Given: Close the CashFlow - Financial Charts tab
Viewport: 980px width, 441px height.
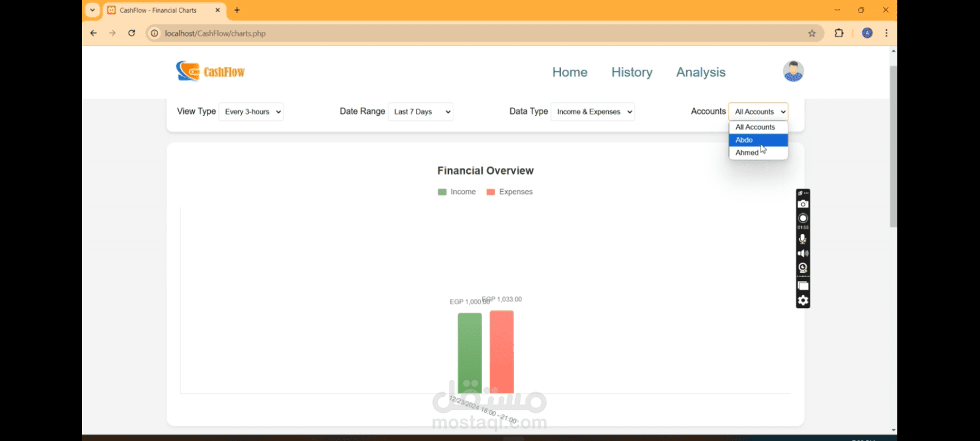Looking at the screenshot, I should coord(217,10).
